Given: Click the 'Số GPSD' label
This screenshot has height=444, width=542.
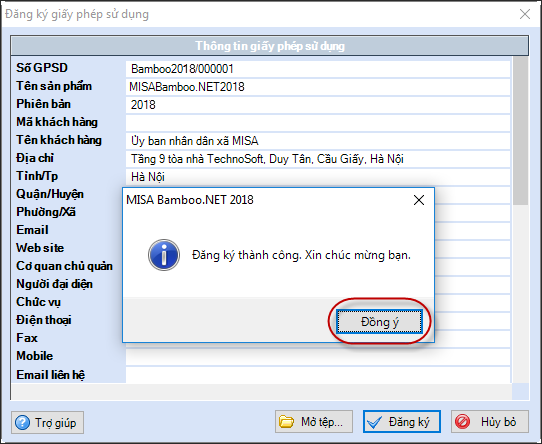Looking at the screenshot, I should (42, 68).
